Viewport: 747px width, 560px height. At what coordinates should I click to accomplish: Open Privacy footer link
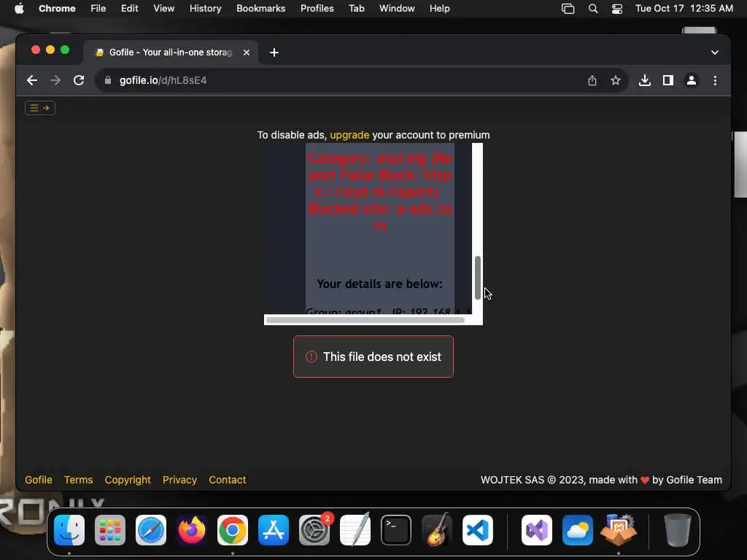pos(179,480)
